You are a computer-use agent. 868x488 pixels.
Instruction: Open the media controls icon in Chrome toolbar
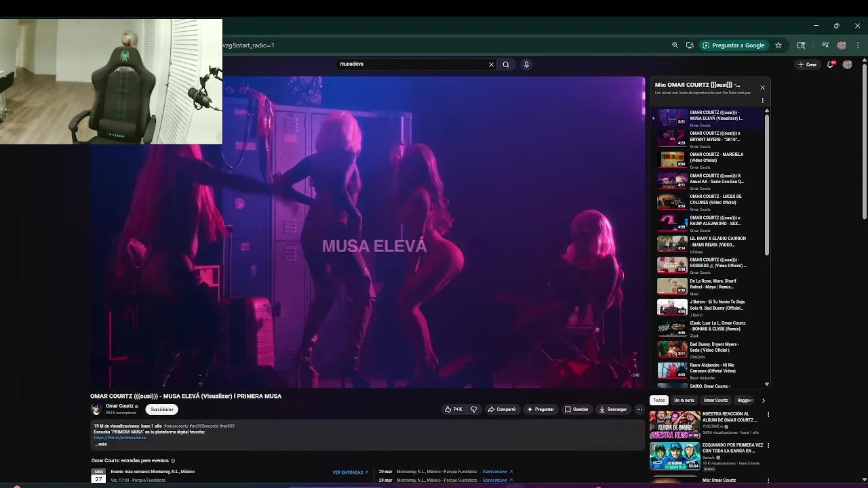825,45
